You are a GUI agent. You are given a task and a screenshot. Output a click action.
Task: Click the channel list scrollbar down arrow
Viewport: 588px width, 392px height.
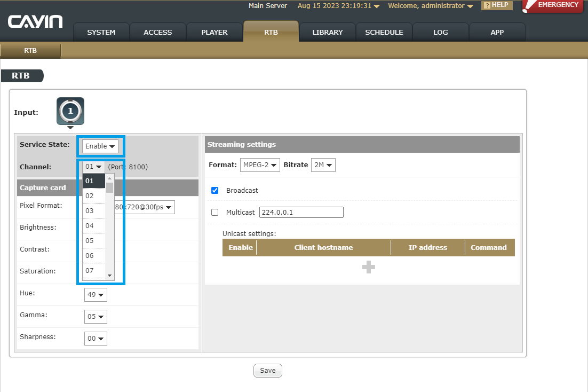point(109,276)
